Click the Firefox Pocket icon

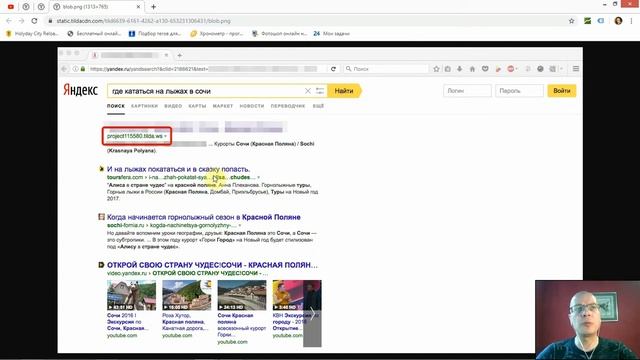click(x=485, y=69)
